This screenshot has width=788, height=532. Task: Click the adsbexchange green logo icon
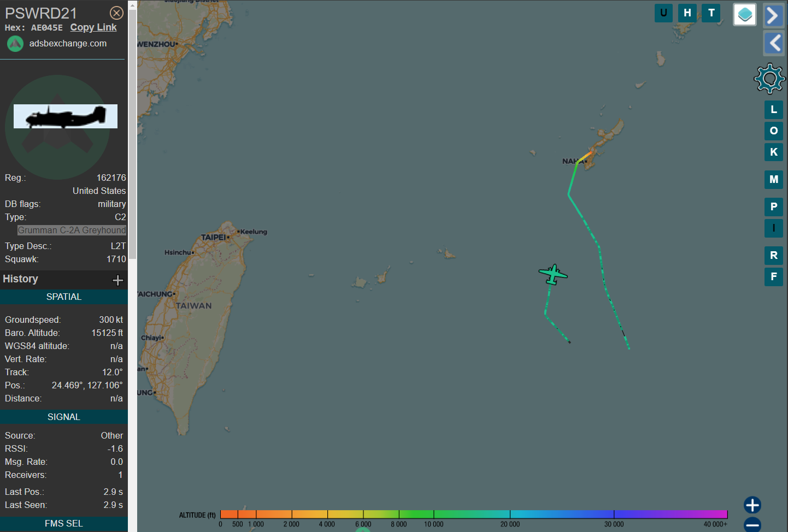coord(15,44)
